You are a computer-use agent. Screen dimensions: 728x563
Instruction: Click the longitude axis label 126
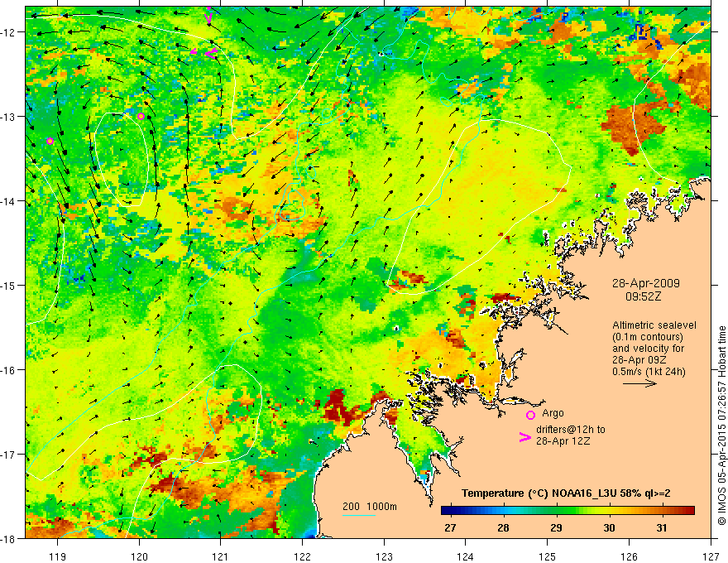tap(629, 556)
